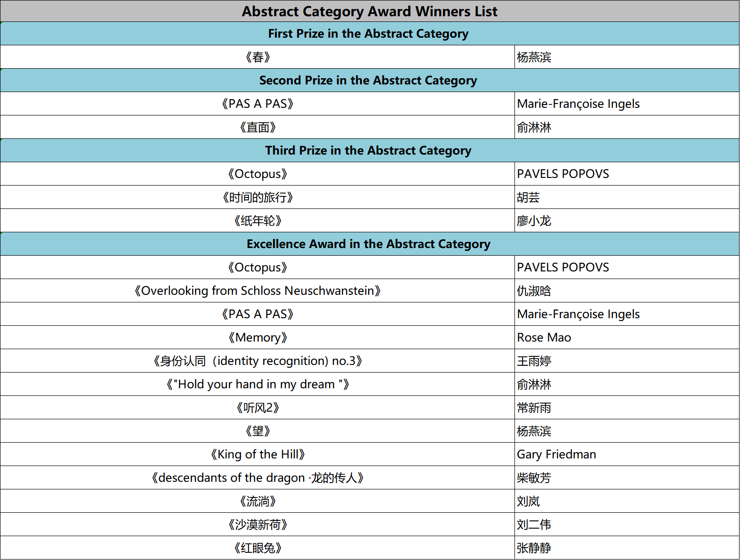The image size is (740, 560).
Task: Select the Abstract Category Award Winners List title
Action: (370, 11)
